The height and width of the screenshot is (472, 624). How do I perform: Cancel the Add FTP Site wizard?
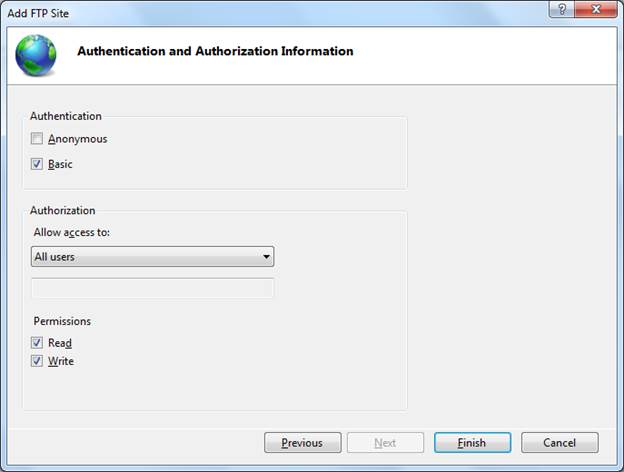point(560,443)
